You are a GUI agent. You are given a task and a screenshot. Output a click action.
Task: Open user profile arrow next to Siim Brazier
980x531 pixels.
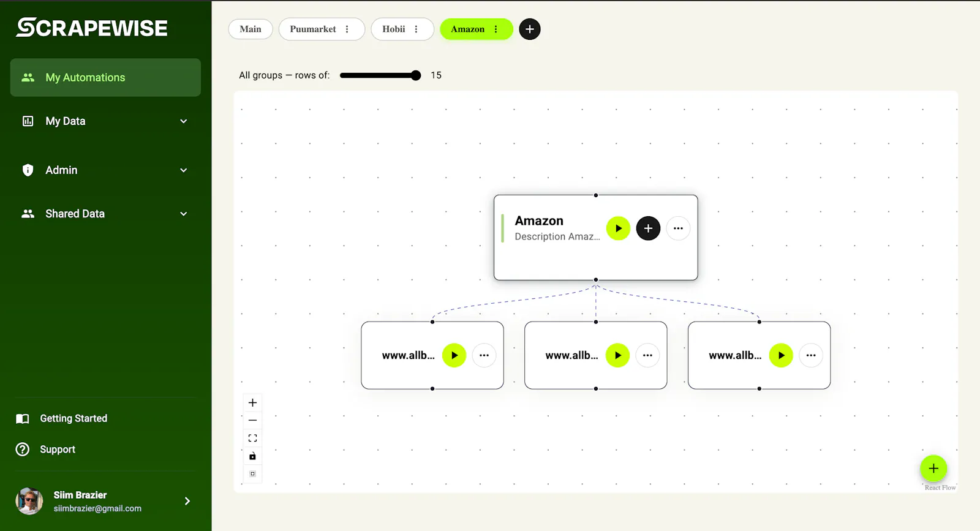(x=187, y=501)
